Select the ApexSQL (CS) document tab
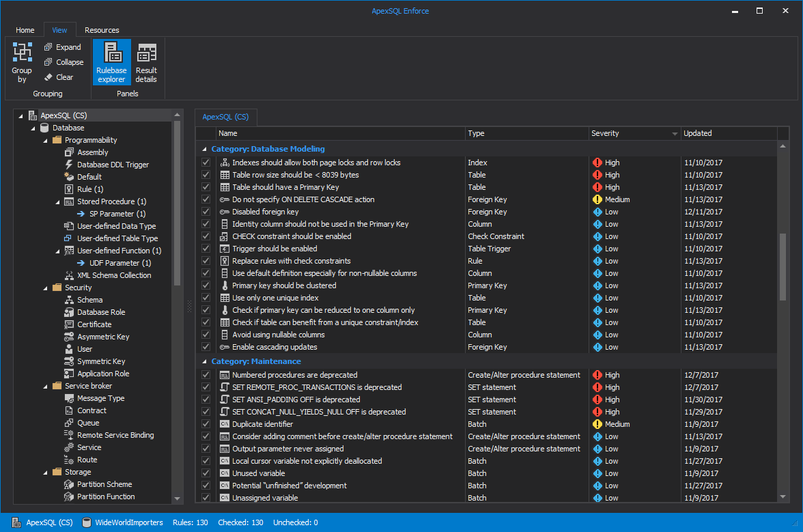Image resolution: width=803 pixels, height=532 pixels. (225, 117)
